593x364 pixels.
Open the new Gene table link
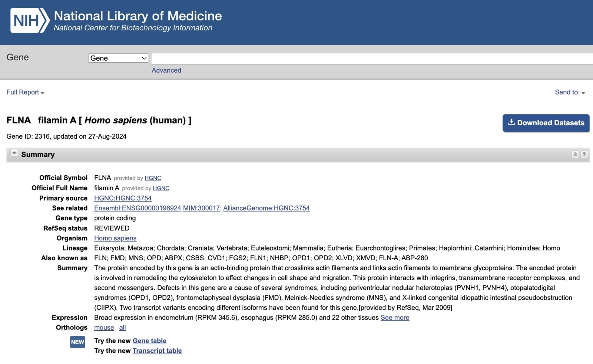(x=149, y=341)
